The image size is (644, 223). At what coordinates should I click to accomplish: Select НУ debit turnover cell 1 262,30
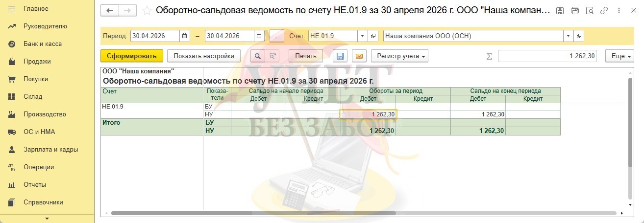coord(368,114)
